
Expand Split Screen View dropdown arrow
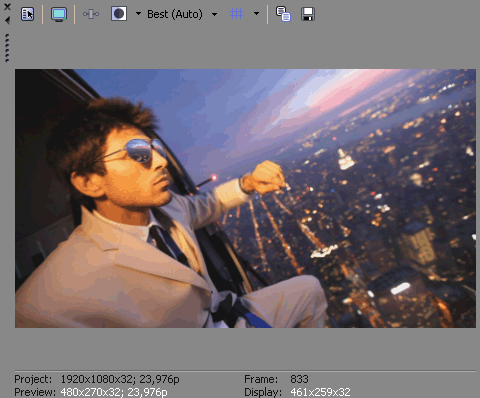tap(138, 14)
